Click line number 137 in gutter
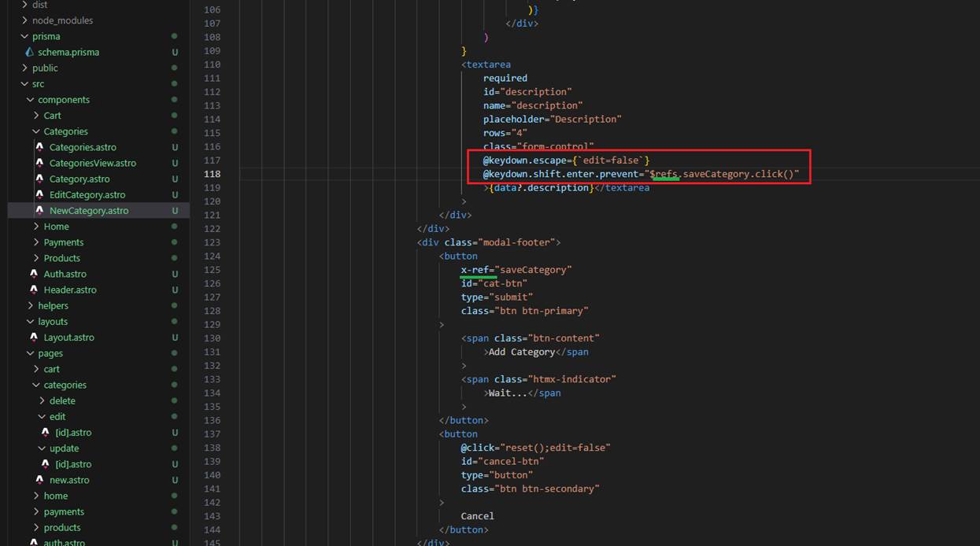The image size is (980, 546). pyautogui.click(x=212, y=433)
